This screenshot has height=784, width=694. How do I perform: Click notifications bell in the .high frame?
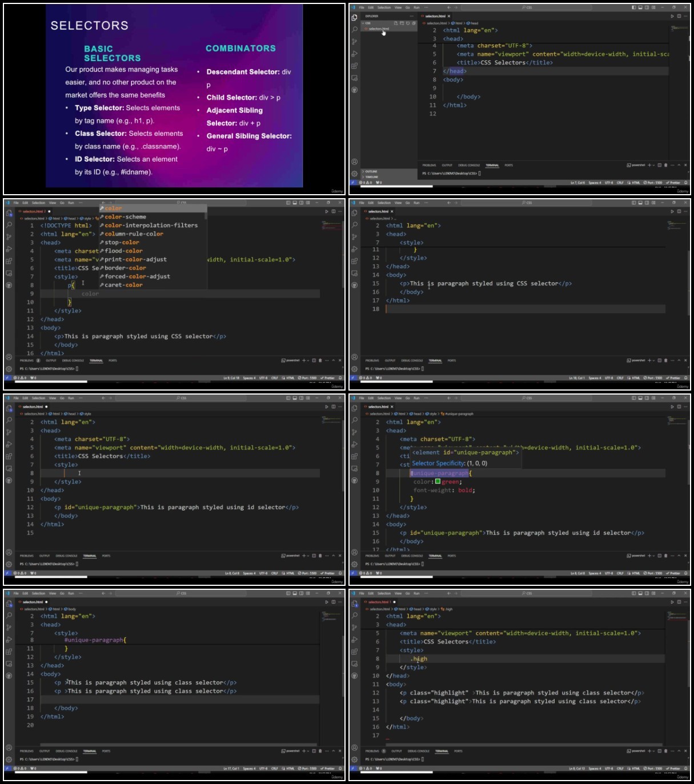(x=685, y=768)
